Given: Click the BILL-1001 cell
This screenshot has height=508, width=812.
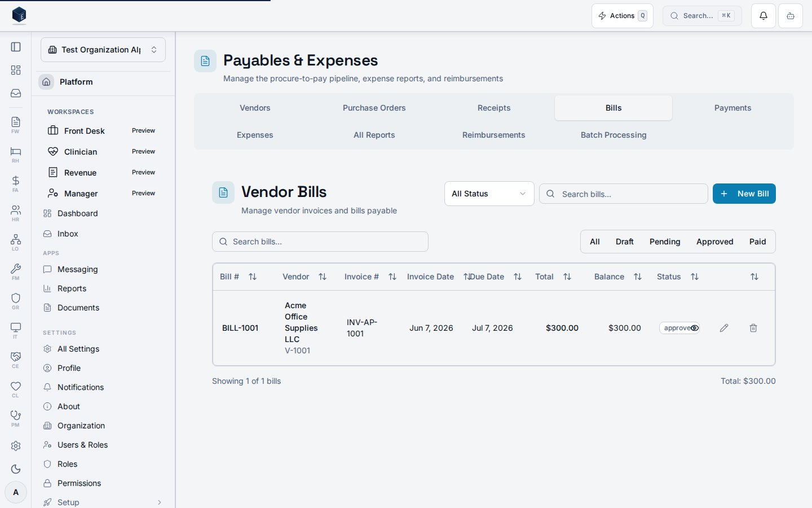Looking at the screenshot, I should coord(240,328).
